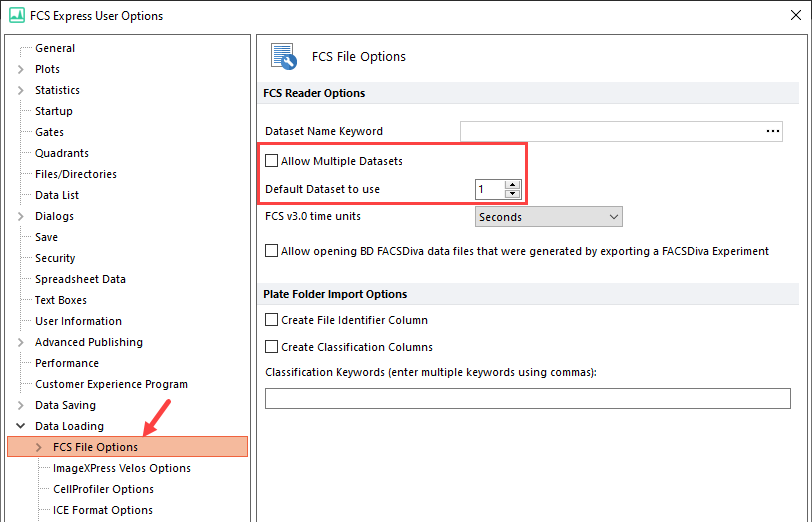Click the Dataset Name Keyword text field

[610, 131]
